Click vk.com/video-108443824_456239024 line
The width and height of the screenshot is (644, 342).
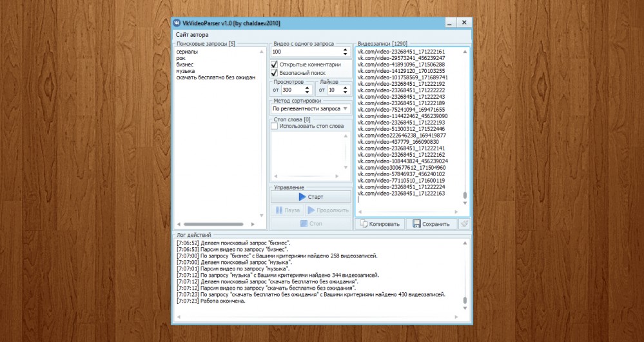402,161
